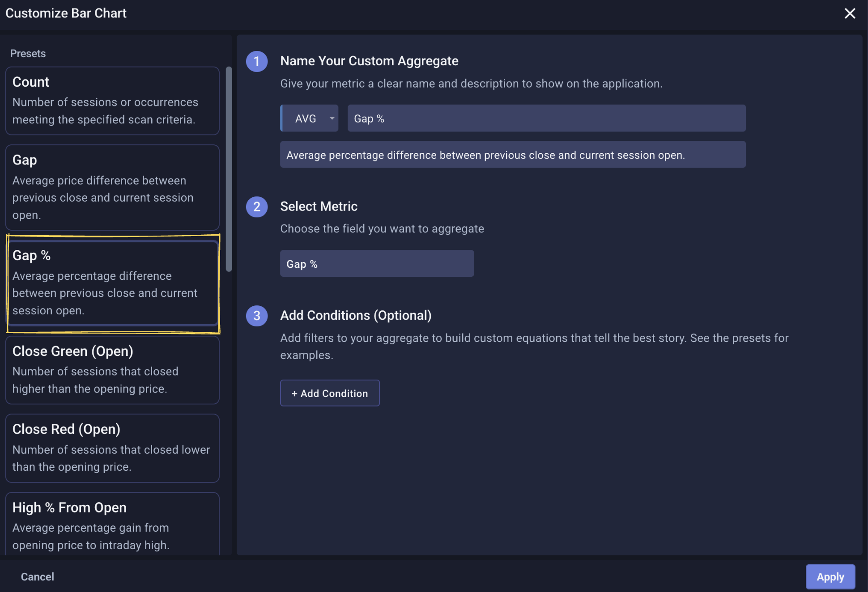868x592 pixels.
Task: Click the step 3 circle icon
Action: tap(257, 316)
